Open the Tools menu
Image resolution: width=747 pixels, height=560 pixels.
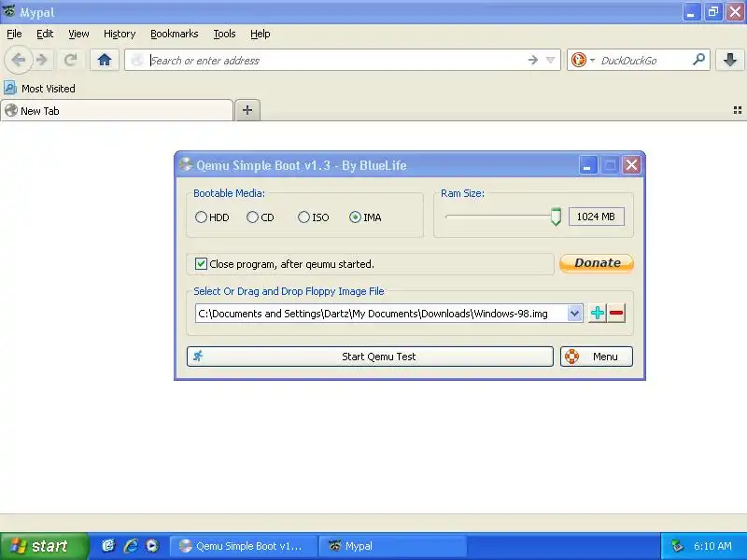click(224, 34)
